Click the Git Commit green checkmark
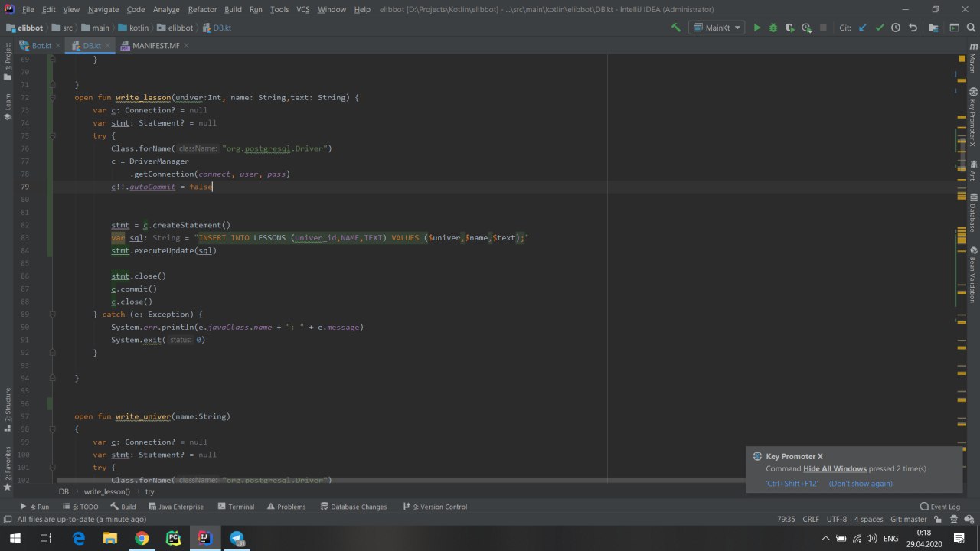The width and height of the screenshot is (980, 551). click(x=880, y=28)
